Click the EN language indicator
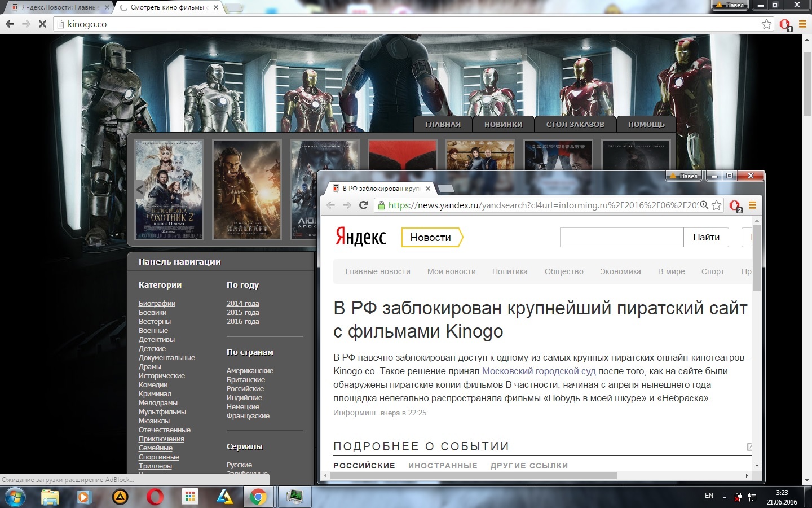This screenshot has height=508, width=812. [709, 496]
